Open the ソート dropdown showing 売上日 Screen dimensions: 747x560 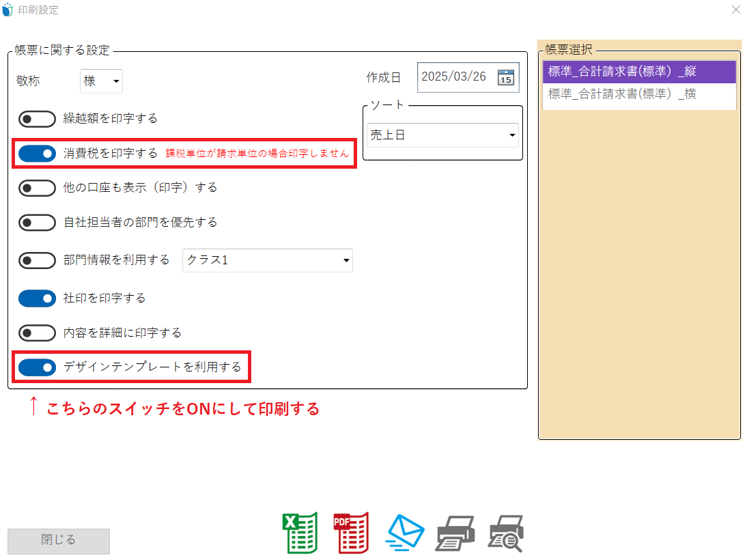(442, 135)
